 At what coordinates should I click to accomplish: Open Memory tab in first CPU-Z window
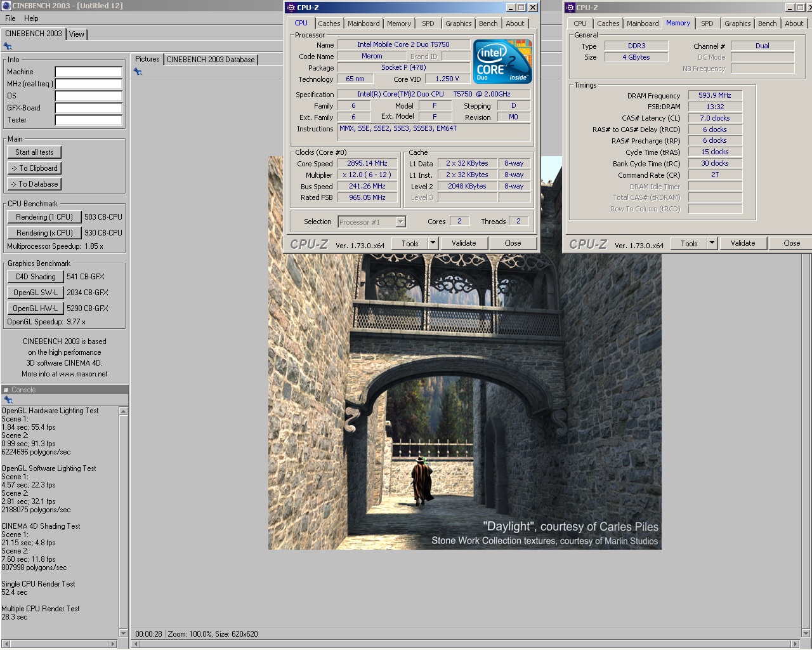point(399,23)
